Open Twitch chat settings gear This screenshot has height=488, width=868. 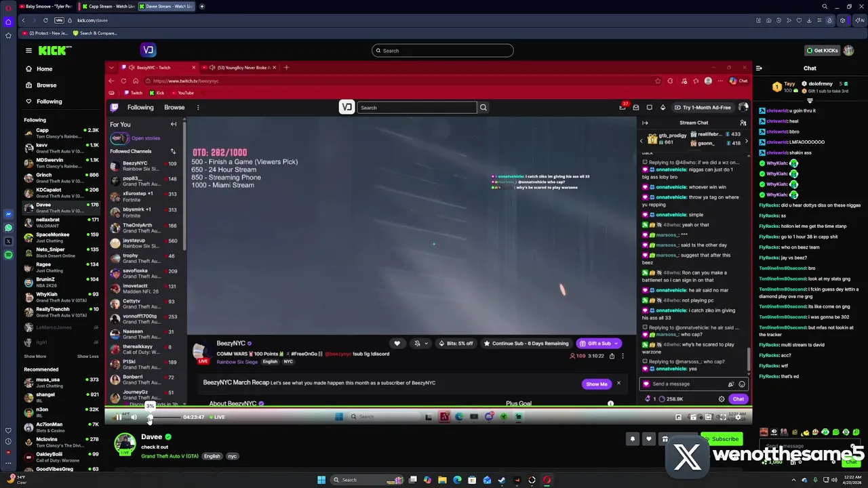722,399
